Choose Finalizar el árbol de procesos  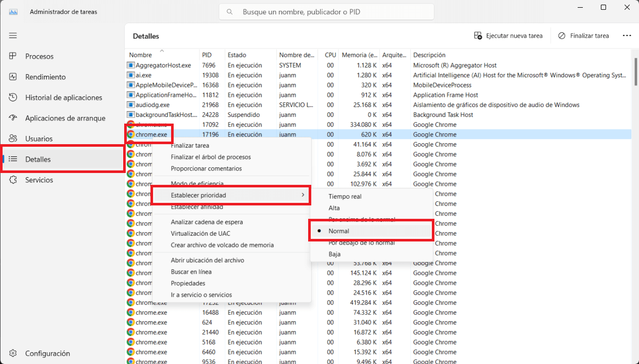pos(210,157)
